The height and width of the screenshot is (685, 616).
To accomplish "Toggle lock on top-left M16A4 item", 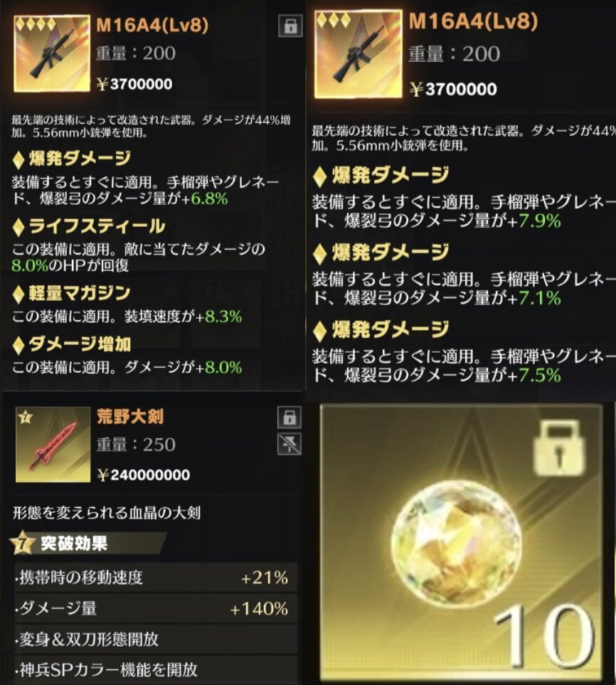I will pos(290,26).
